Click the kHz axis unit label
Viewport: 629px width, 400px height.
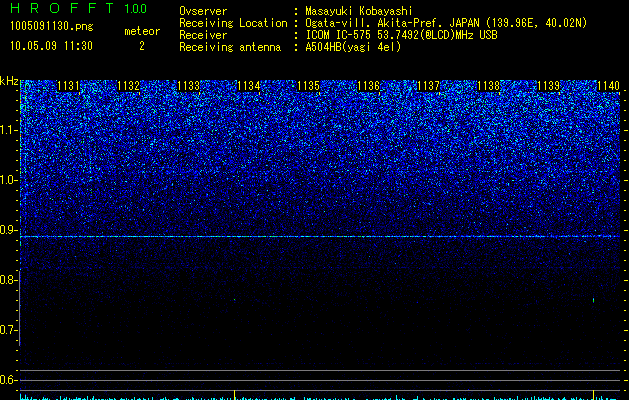coord(9,81)
